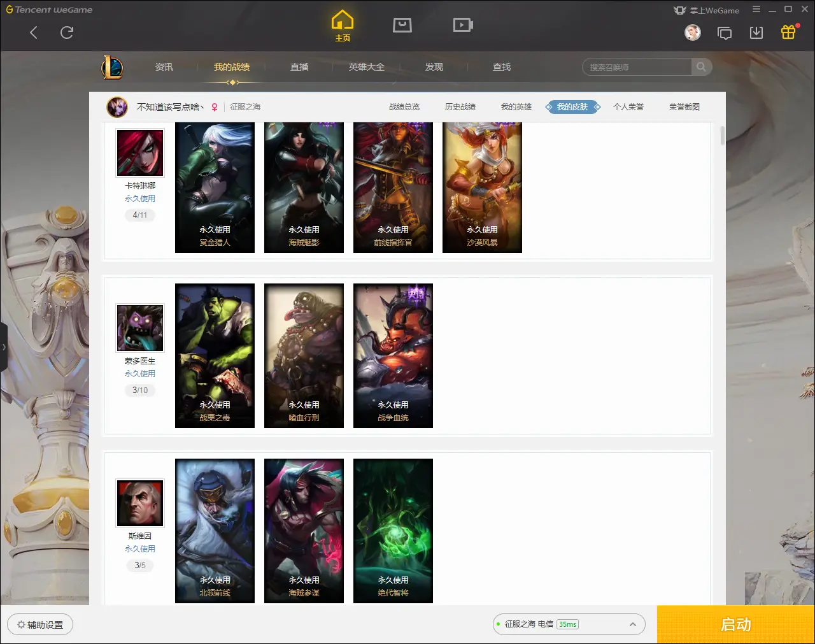
Task: Expand the 征服之海 电信 server dropdown
Action: pos(569,624)
